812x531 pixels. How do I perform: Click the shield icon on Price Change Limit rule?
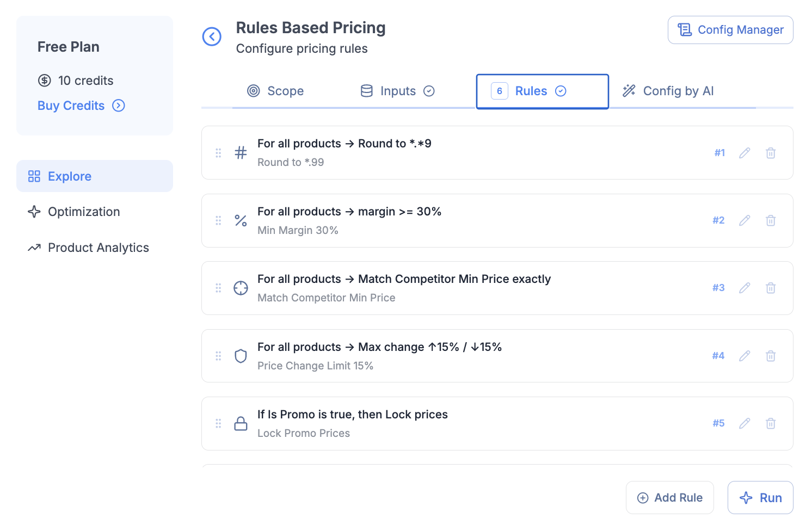click(241, 356)
